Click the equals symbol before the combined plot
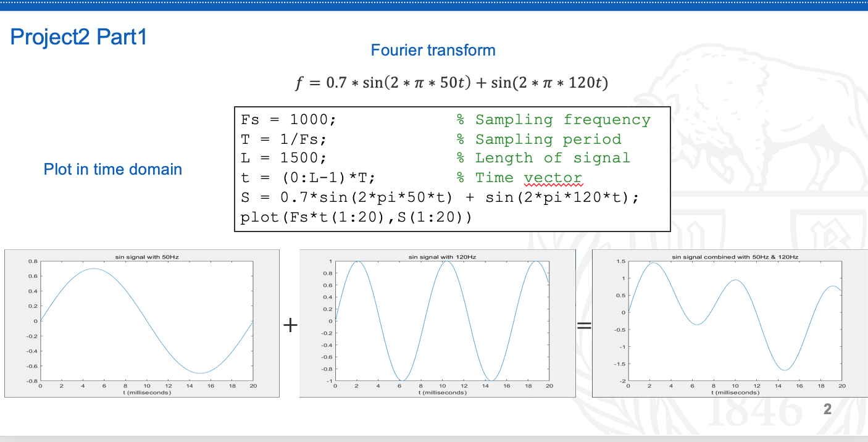Image resolution: width=868 pixels, height=442 pixels. [x=583, y=325]
